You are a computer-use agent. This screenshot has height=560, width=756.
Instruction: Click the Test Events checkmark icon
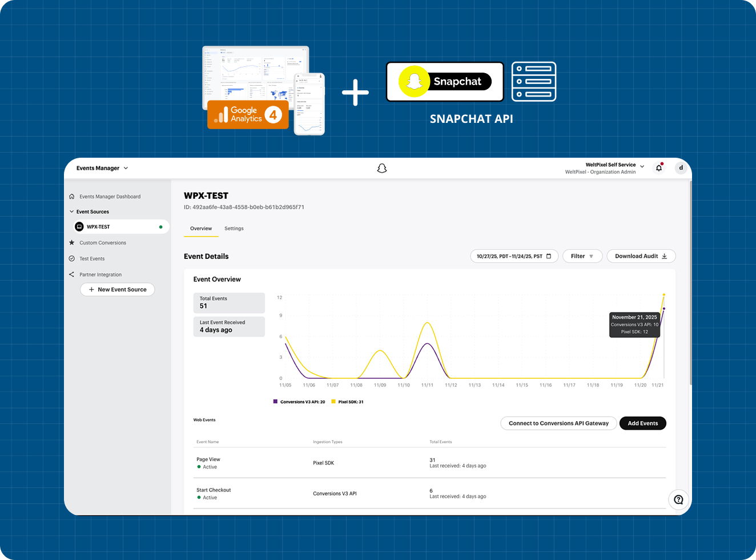(x=72, y=259)
